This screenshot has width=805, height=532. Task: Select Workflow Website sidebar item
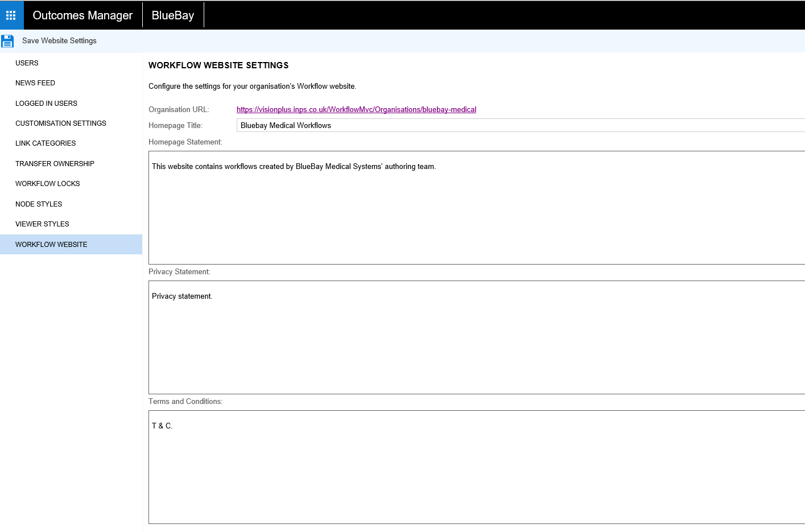[51, 245]
